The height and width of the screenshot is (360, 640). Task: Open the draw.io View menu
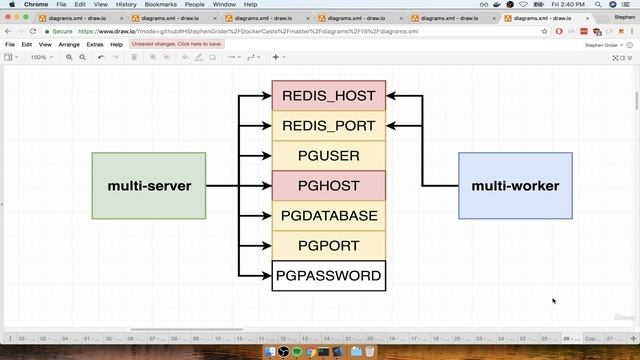[45, 44]
